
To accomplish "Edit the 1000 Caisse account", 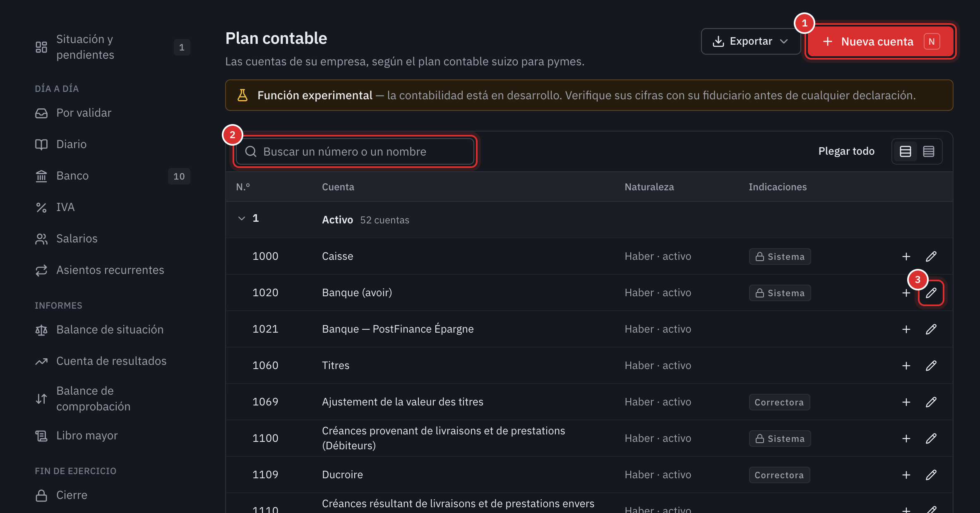I will pos(931,256).
